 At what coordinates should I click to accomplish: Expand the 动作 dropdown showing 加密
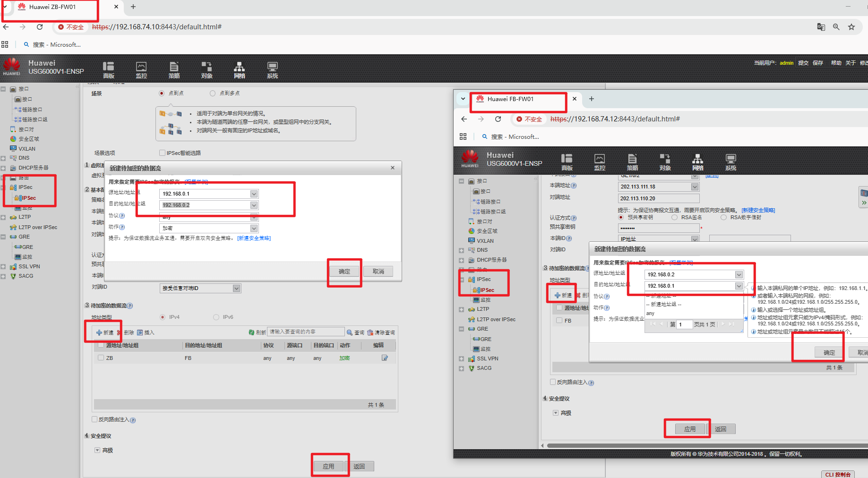(x=254, y=229)
